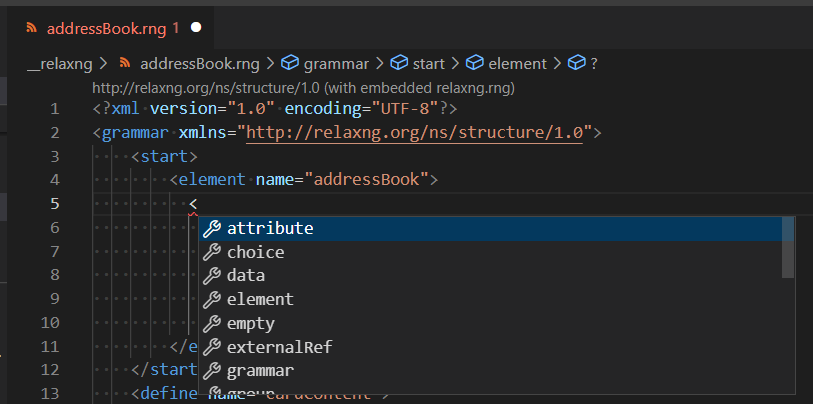Viewport: 813px width, 404px height.
Task: Click wrench icon beside choice suggestion
Action: click(x=211, y=252)
